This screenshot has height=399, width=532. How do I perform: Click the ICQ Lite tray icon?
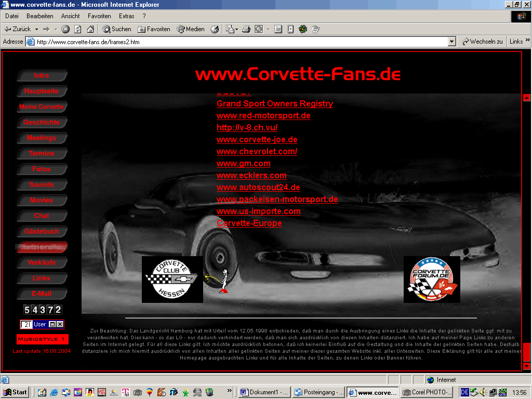pyautogui.click(x=503, y=392)
